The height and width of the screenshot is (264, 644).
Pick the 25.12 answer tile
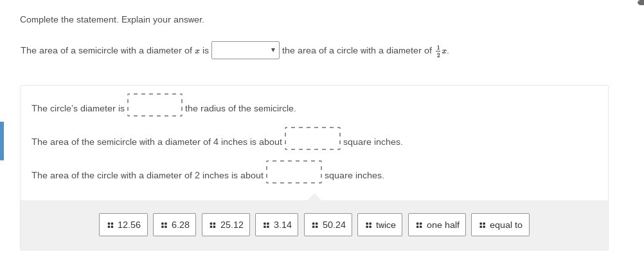[x=226, y=225]
